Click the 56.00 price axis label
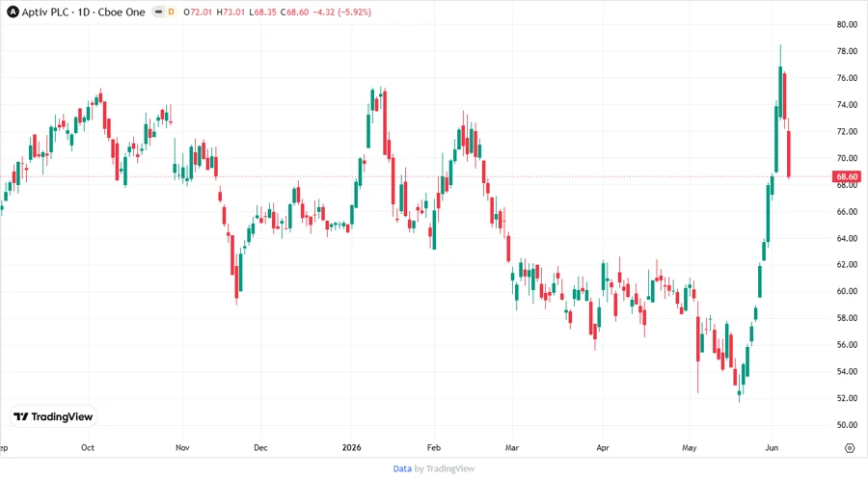The width and height of the screenshot is (868, 480). pos(847,344)
